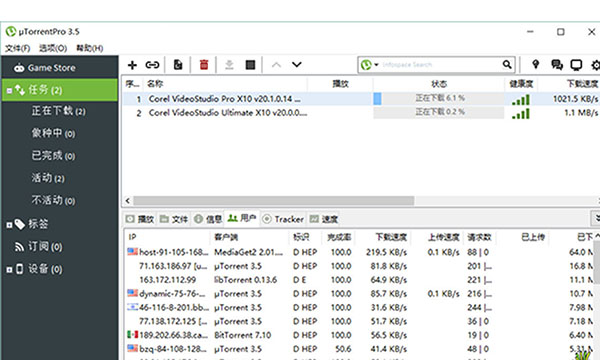Collapse the 任务 tree node

(10, 91)
